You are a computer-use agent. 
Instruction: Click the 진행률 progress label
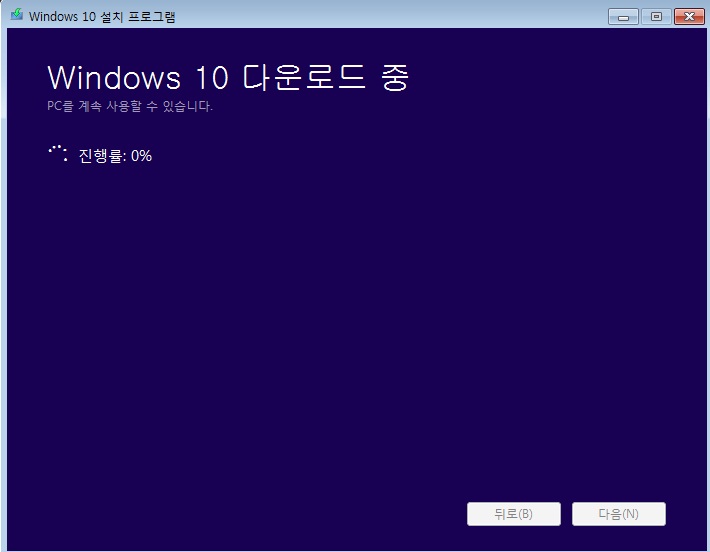(102, 155)
